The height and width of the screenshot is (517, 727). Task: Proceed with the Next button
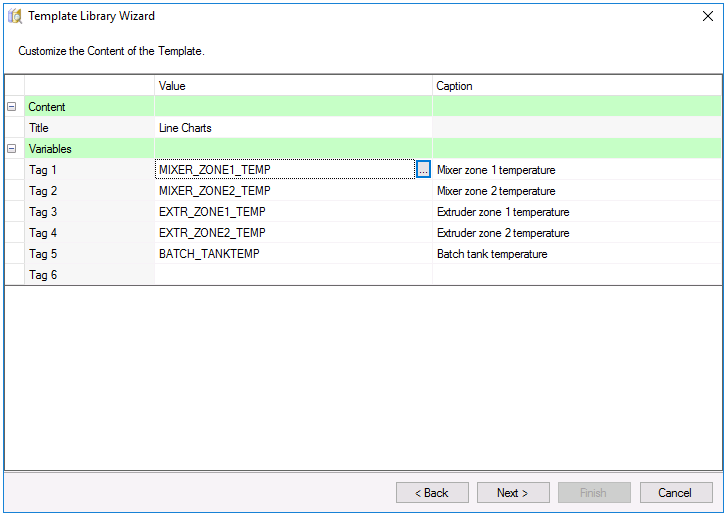(x=513, y=492)
